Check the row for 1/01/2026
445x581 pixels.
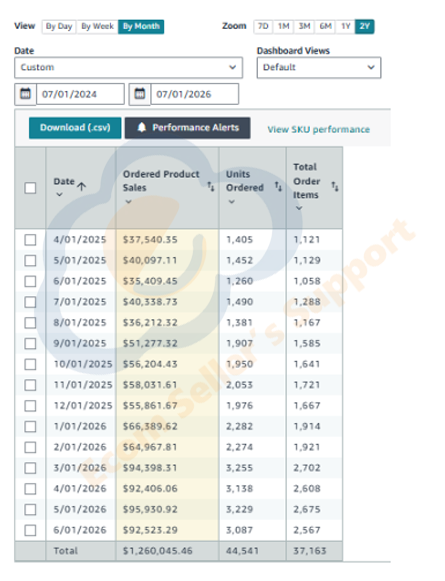tap(30, 426)
